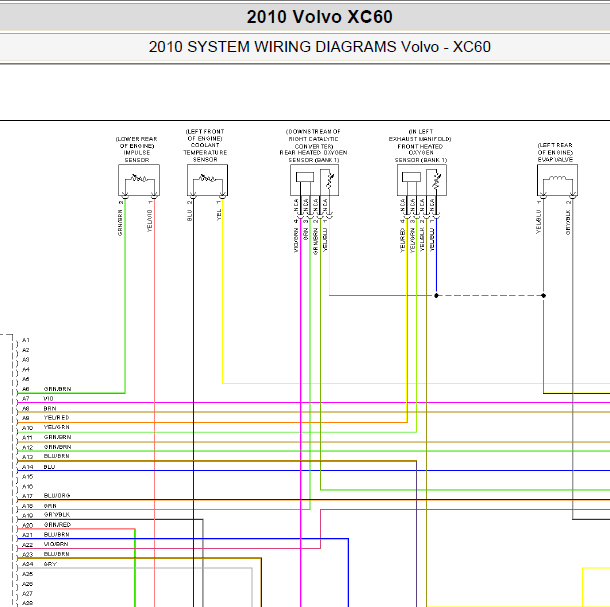The height and width of the screenshot is (607, 610).
Task: Click the BRN wire label beside pin A8
Action: (x=50, y=409)
